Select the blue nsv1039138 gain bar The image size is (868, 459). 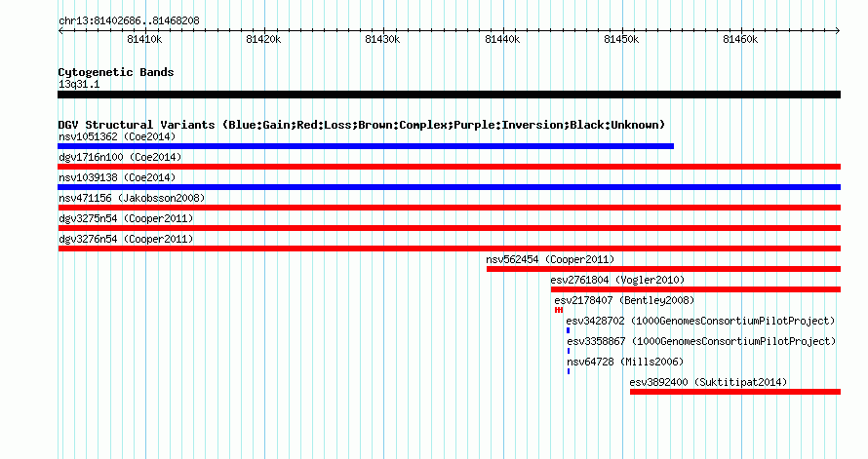click(x=449, y=187)
